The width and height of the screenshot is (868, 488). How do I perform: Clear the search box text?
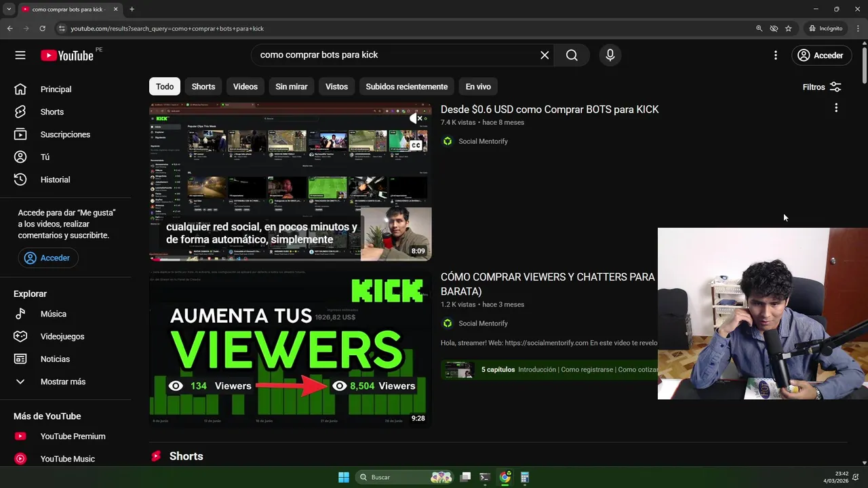coord(545,56)
